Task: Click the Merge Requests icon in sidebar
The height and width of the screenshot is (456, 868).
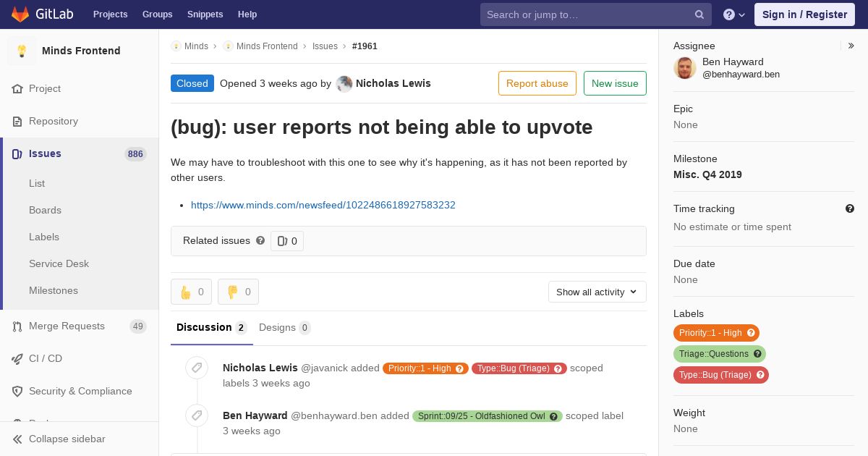Action: (x=17, y=326)
